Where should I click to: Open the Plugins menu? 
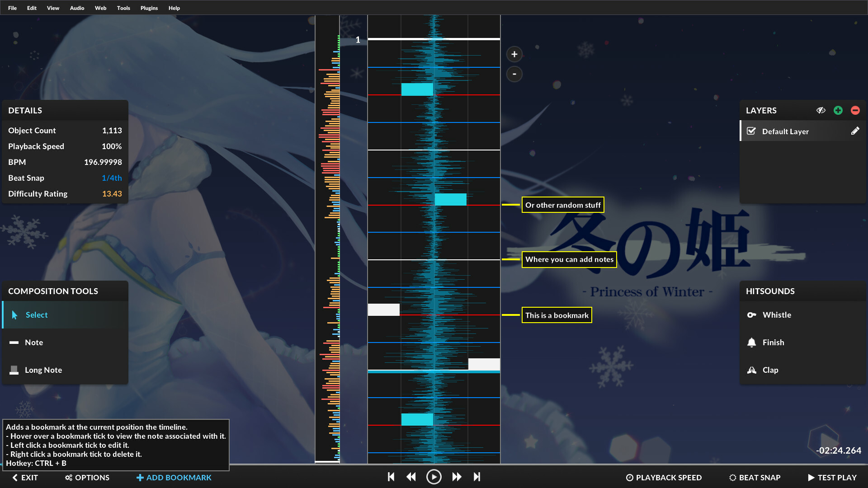(149, 8)
